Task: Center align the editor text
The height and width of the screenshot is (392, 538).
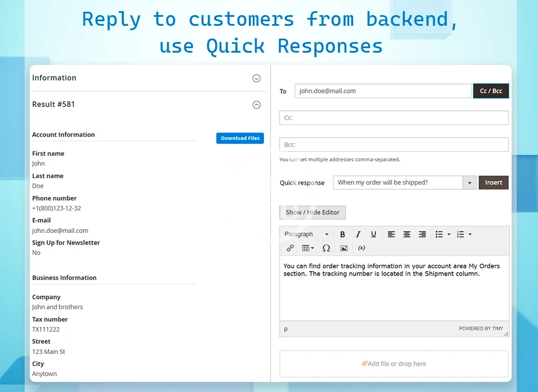Action: click(407, 235)
